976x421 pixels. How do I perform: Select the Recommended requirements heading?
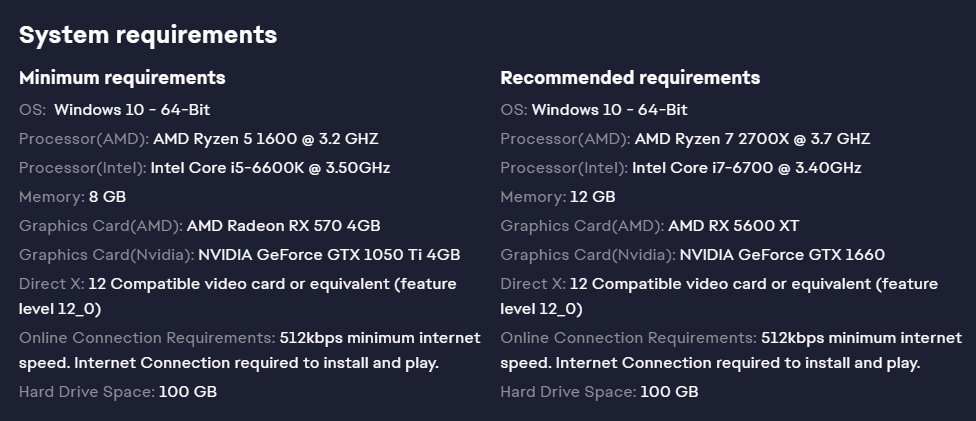pos(630,78)
